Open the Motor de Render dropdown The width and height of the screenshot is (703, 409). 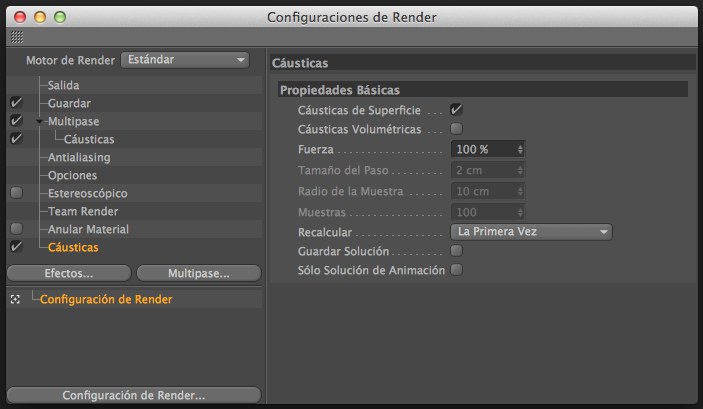click(x=184, y=60)
